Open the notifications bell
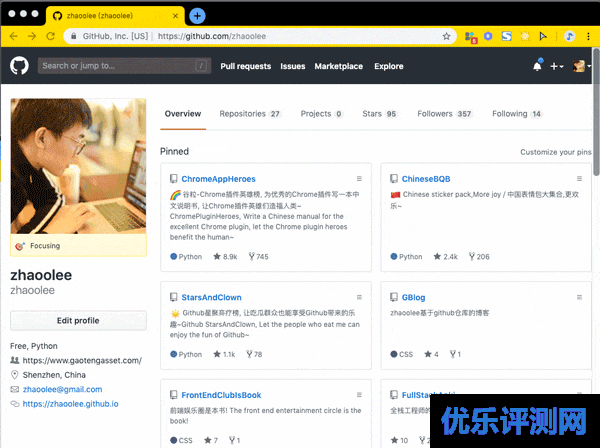Image resolution: width=600 pixels, height=448 pixels. pos(537,66)
